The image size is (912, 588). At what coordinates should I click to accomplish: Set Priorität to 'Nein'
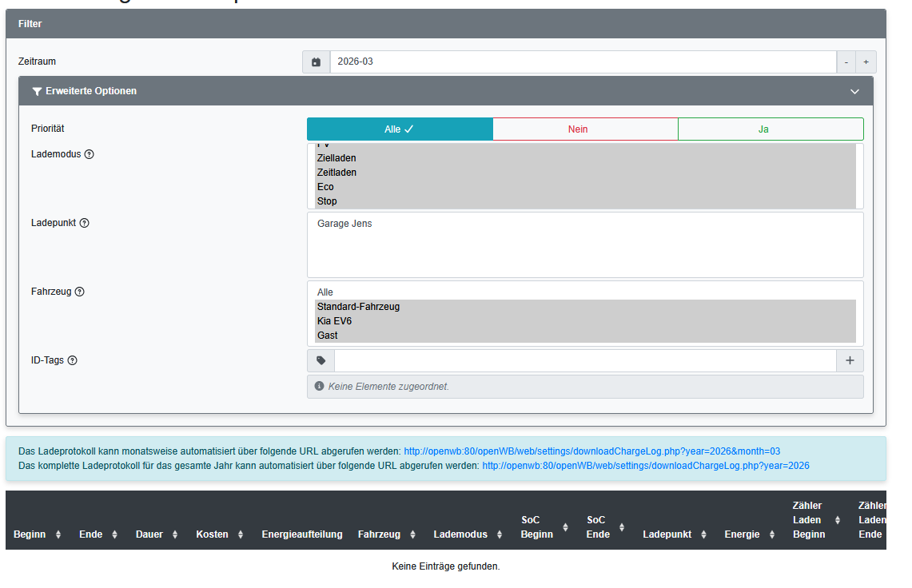pos(585,129)
